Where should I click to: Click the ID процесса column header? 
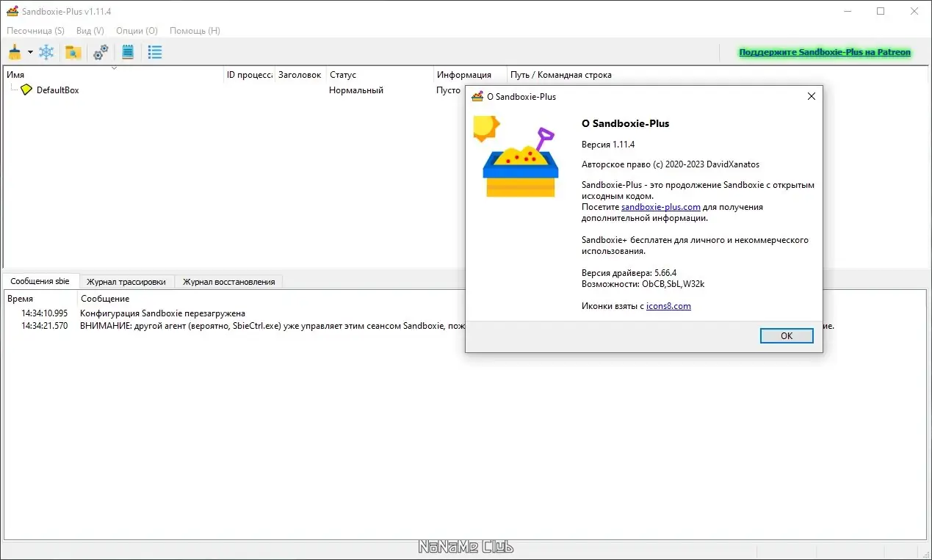click(250, 74)
